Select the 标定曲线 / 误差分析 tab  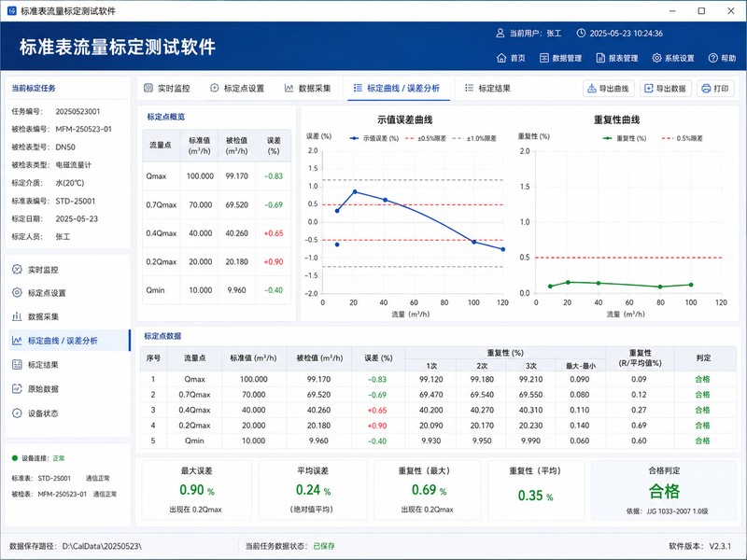397,88
